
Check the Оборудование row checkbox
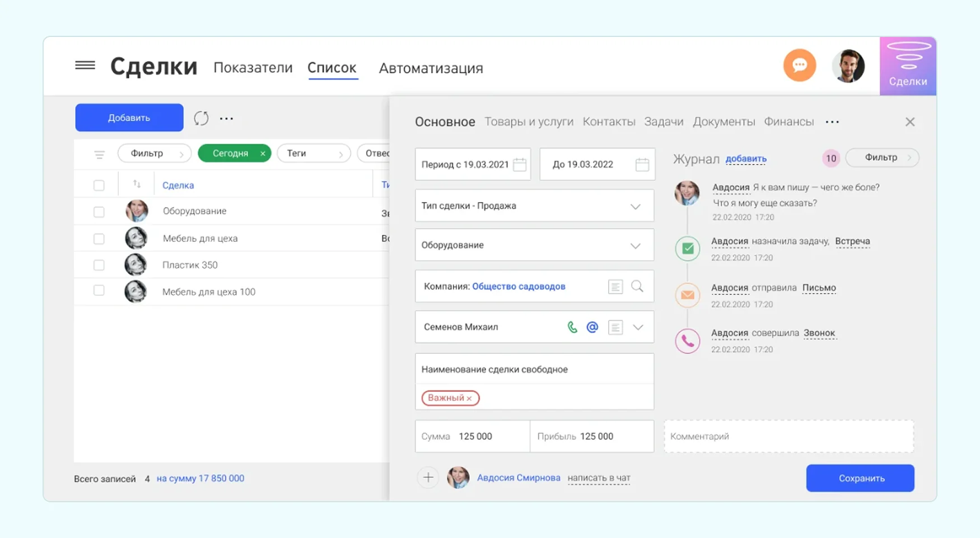pyautogui.click(x=99, y=212)
